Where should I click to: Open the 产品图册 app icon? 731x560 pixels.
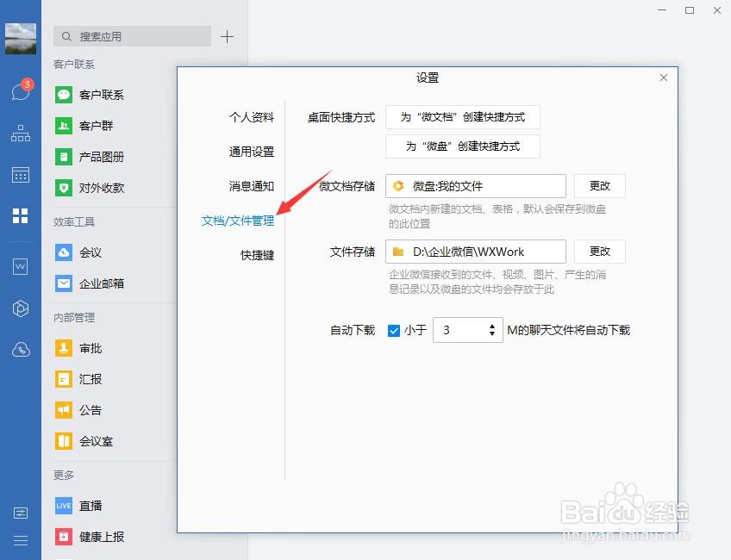coord(64,157)
